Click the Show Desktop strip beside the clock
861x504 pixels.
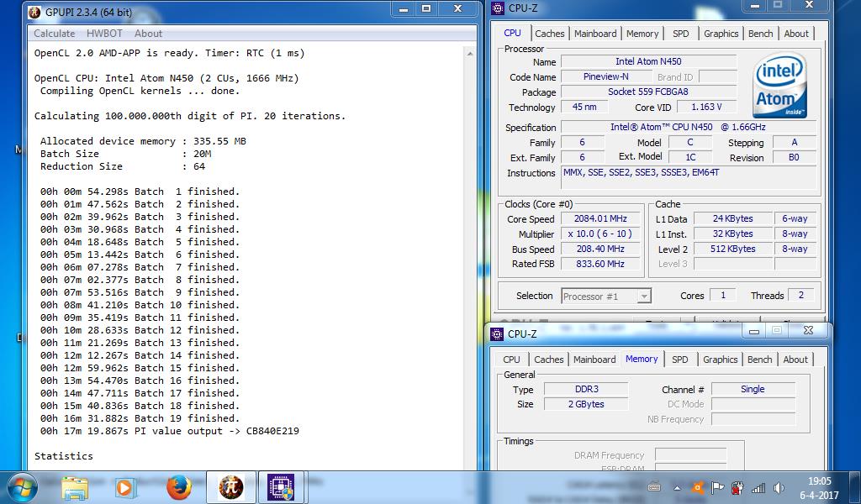(855, 487)
